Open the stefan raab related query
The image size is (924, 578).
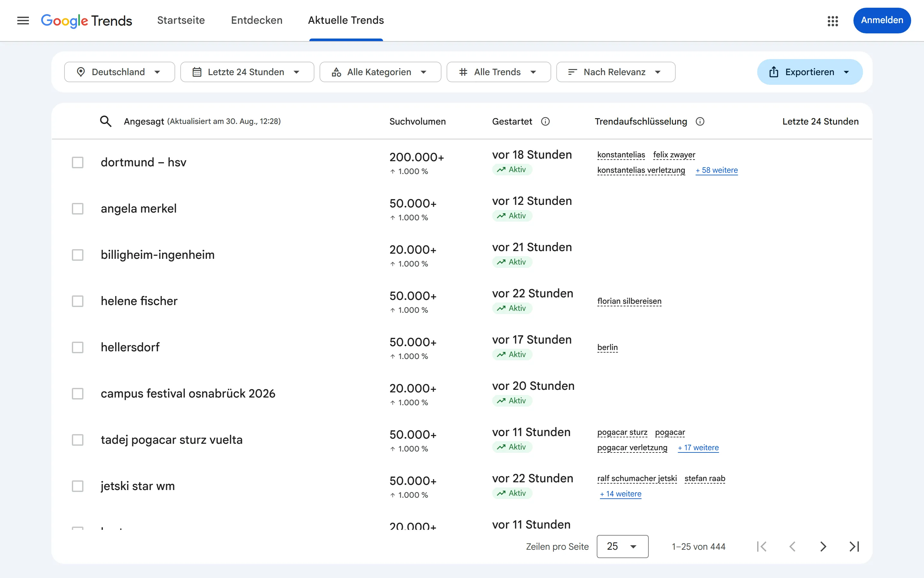(x=705, y=478)
